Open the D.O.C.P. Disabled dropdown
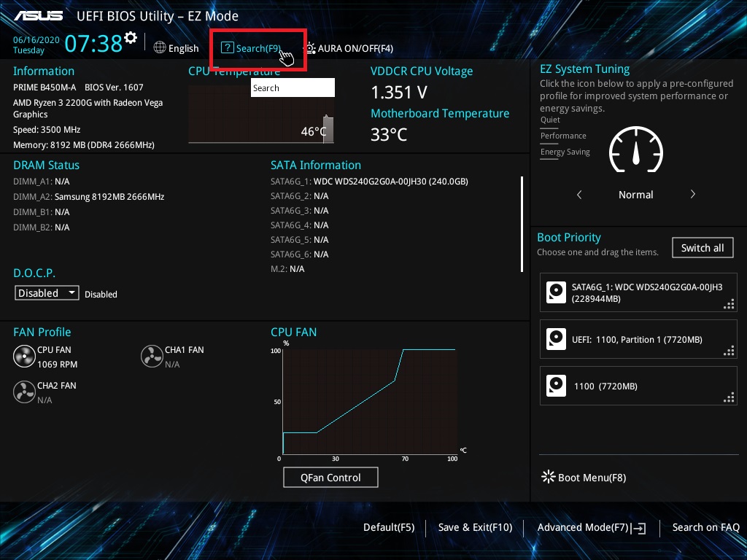Viewport: 747px width, 560px height. click(47, 293)
